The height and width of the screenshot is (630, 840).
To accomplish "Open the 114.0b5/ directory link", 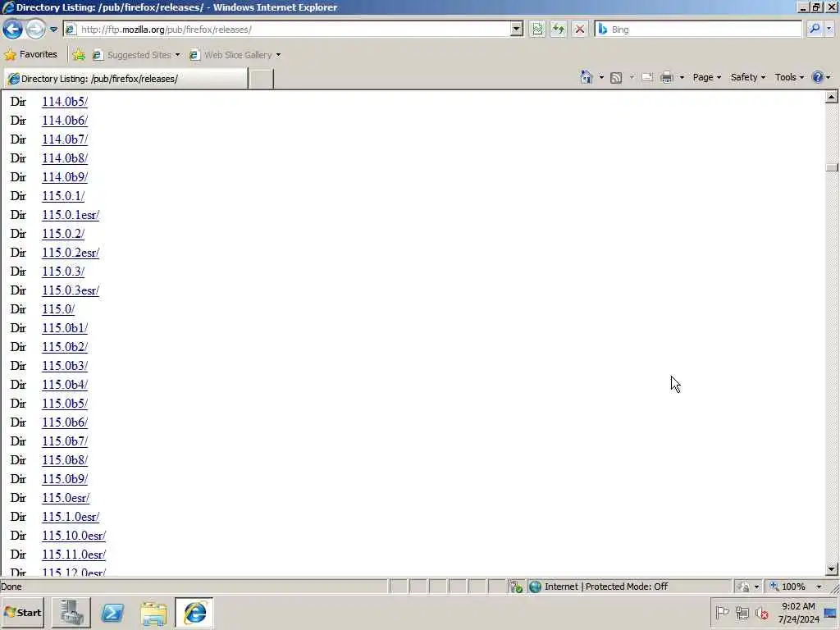I will tap(65, 102).
